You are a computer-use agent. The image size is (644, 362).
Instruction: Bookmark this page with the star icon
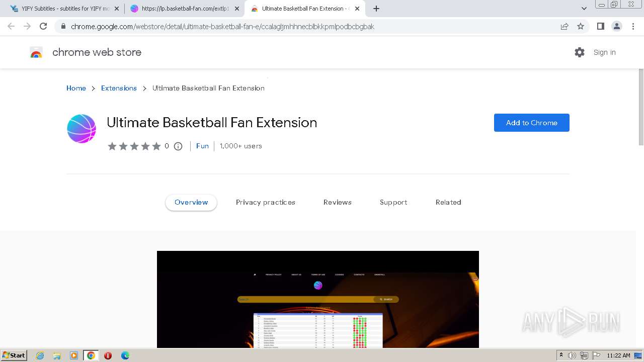(x=581, y=27)
